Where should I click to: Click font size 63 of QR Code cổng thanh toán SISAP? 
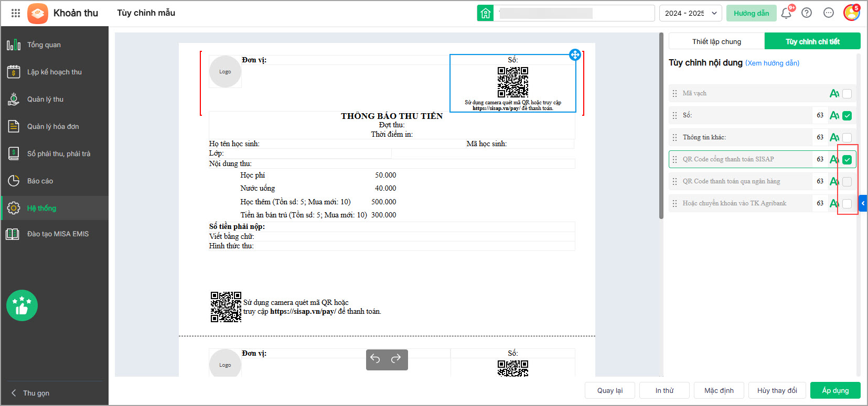pos(820,159)
